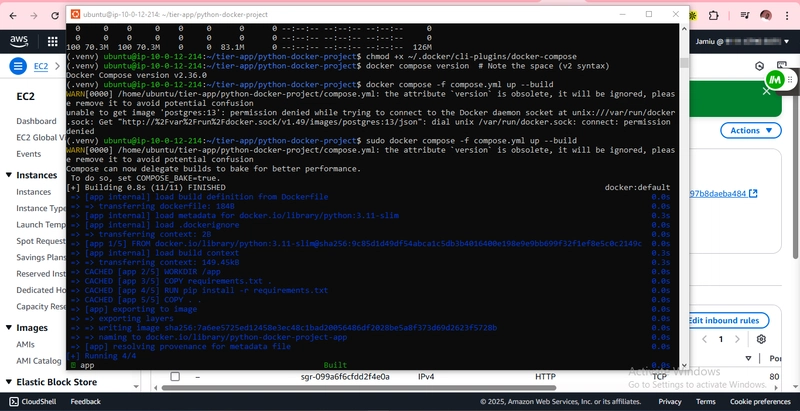Image resolution: width=800 pixels, height=411 pixels.
Task: Click the sort triangle in the table header
Action: click(x=748, y=358)
